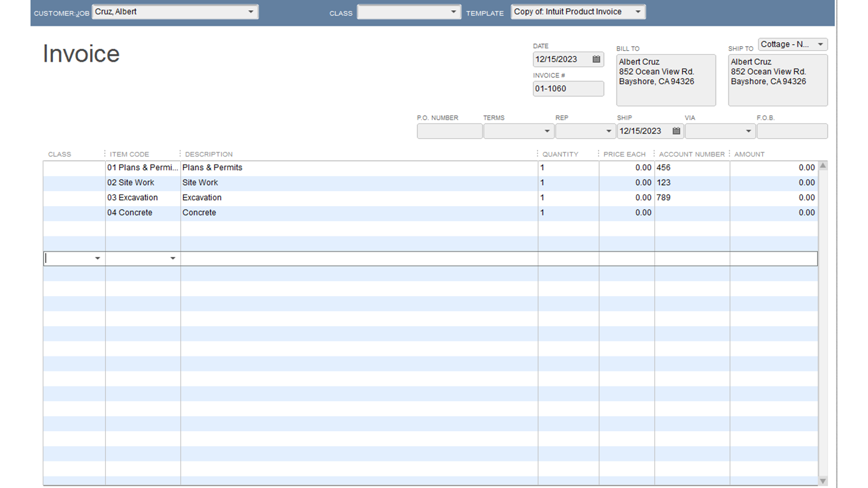This screenshot has height=488, width=868.
Task: Click the VIA dropdown arrow
Action: click(x=748, y=130)
